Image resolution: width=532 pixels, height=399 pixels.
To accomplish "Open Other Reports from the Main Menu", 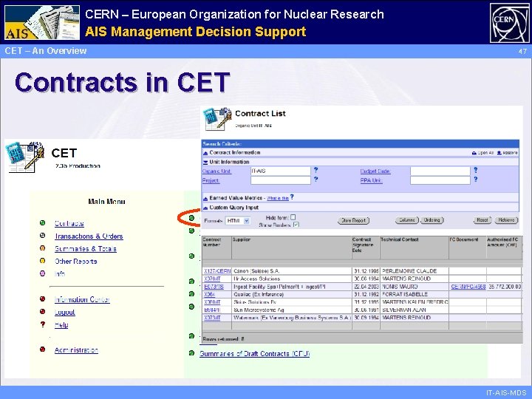I will click(76, 261).
